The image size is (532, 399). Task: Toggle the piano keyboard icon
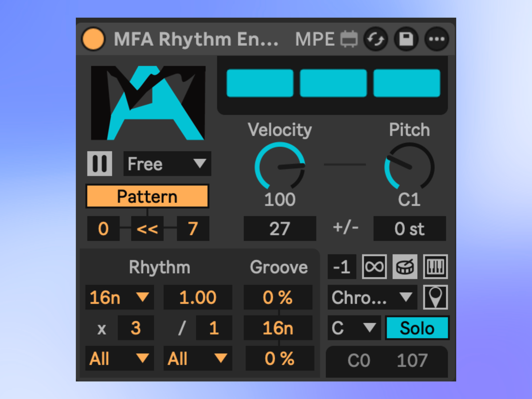pyautogui.click(x=435, y=267)
